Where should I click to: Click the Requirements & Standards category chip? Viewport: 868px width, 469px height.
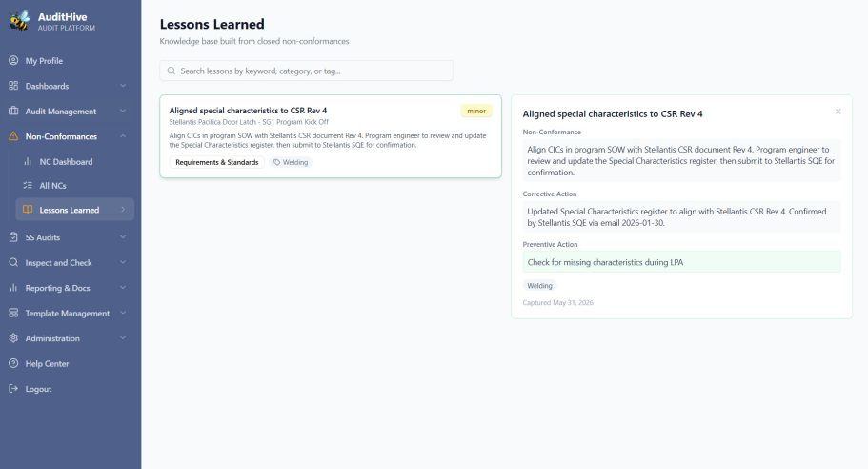point(217,162)
